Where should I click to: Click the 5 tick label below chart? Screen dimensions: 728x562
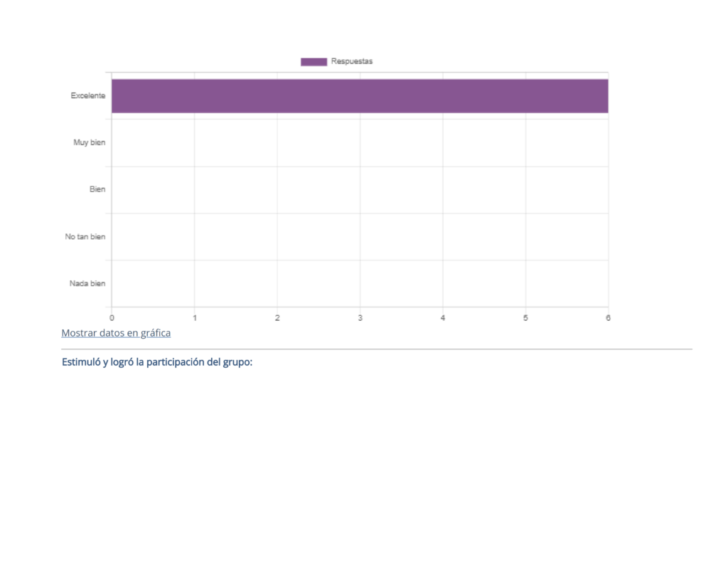525,318
